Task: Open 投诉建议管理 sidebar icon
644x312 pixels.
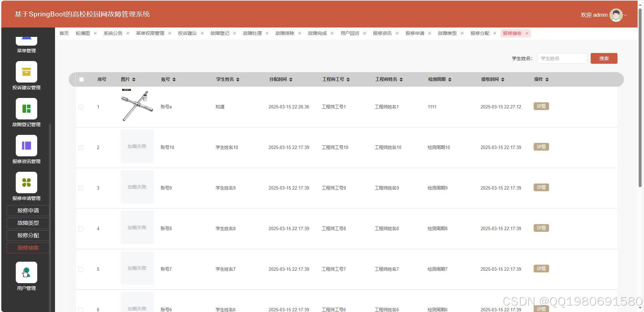Action: 26,72
